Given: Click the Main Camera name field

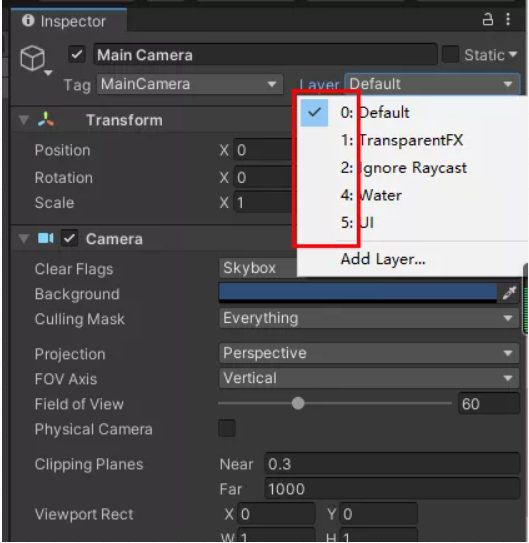Looking at the screenshot, I should click(265, 55).
